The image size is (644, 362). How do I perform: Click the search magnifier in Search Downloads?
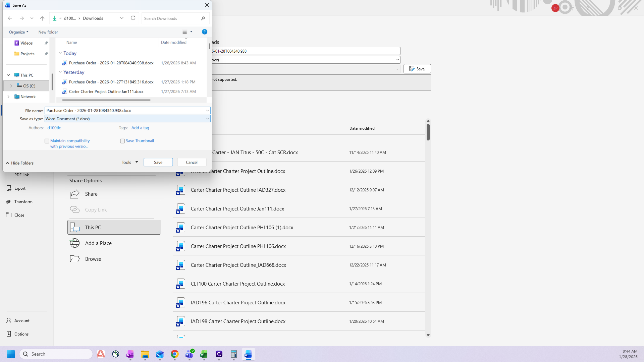tap(203, 18)
